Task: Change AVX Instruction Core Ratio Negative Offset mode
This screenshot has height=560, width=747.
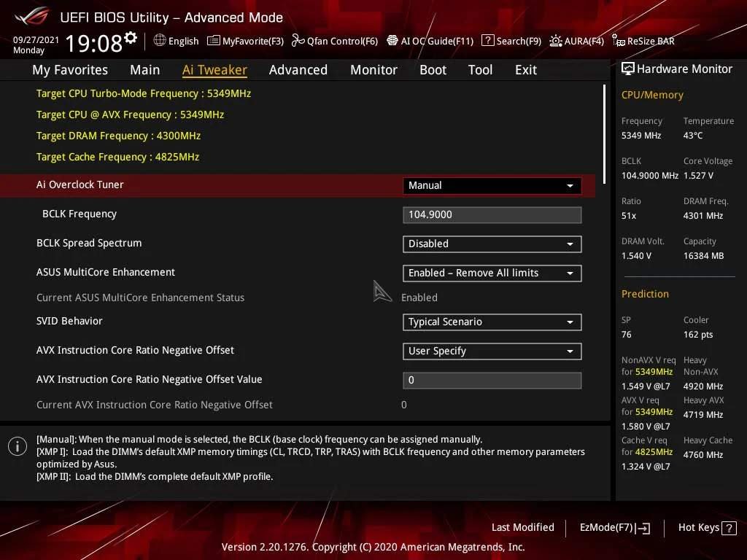Action: pyautogui.click(x=491, y=351)
